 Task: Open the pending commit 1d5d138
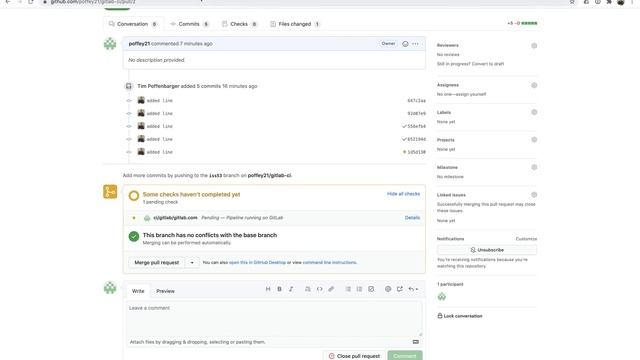(416, 152)
